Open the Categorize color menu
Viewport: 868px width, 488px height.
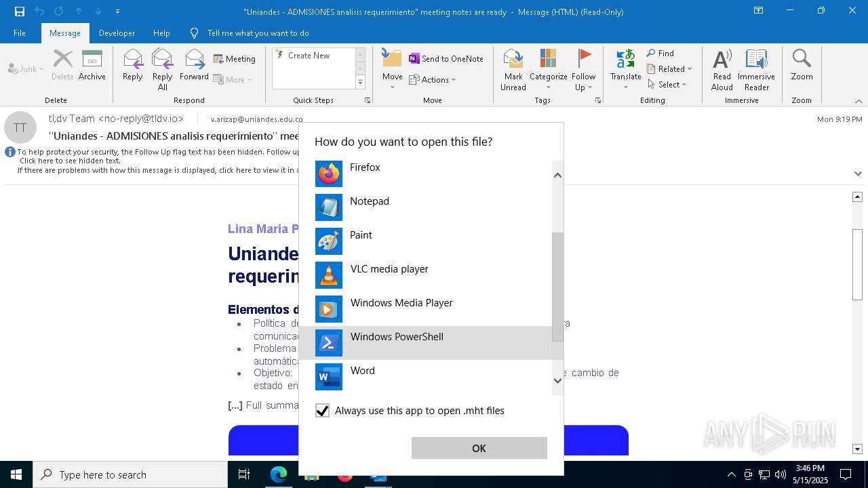tap(548, 70)
